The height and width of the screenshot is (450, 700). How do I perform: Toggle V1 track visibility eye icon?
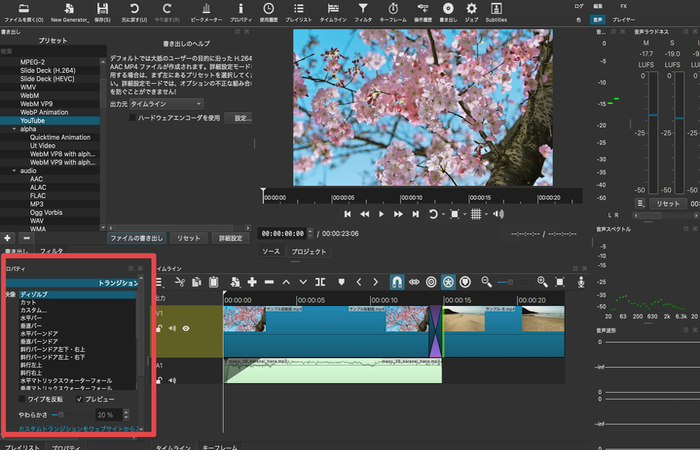click(x=186, y=327)
